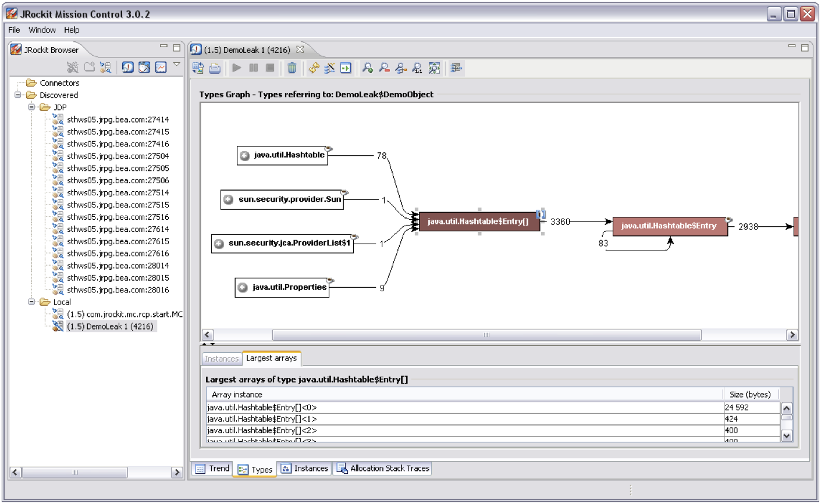Open the Trend bottom tab
The width and height of the screenshot is (821, 504).
point(212,469)
